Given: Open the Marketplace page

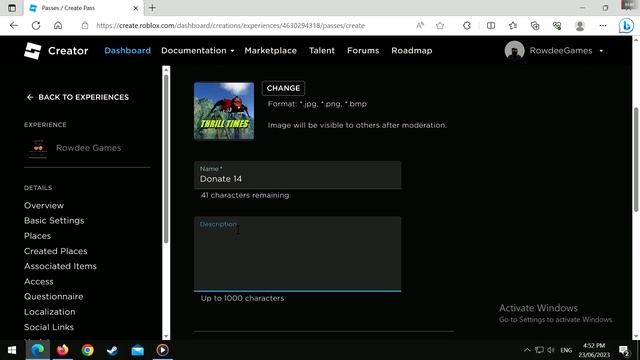Looking at the screenshot, I should click(x=271, y=51).
